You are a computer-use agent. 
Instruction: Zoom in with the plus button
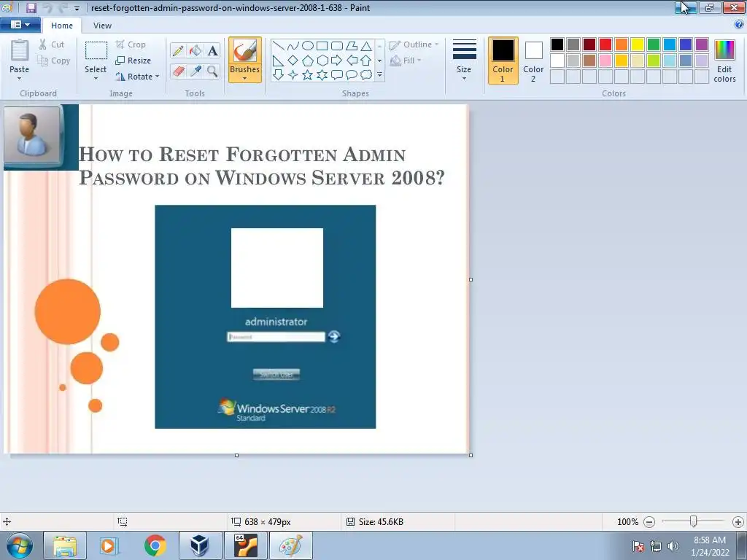(738, 522)
